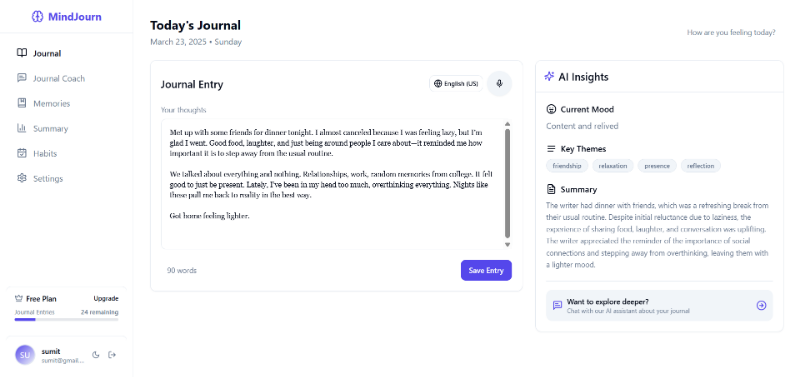
Task: Click the journal entries progress bar
Action: pyautogui.click(x=66, y=319)
